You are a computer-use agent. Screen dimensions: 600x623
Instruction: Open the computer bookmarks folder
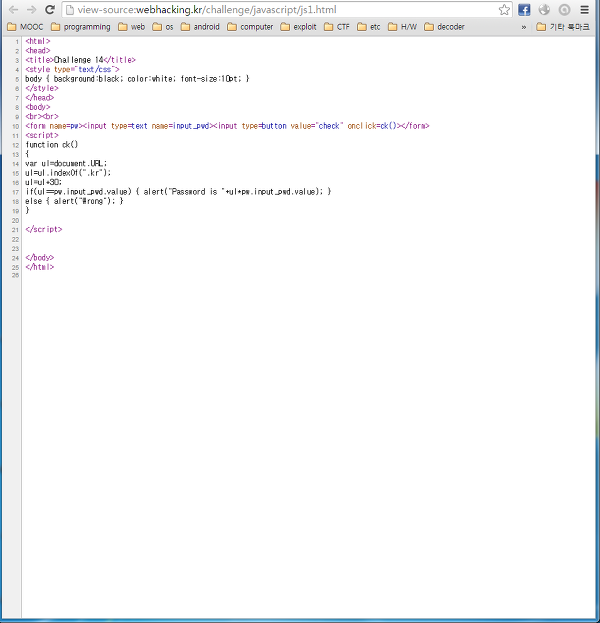(x=250, y=27)
